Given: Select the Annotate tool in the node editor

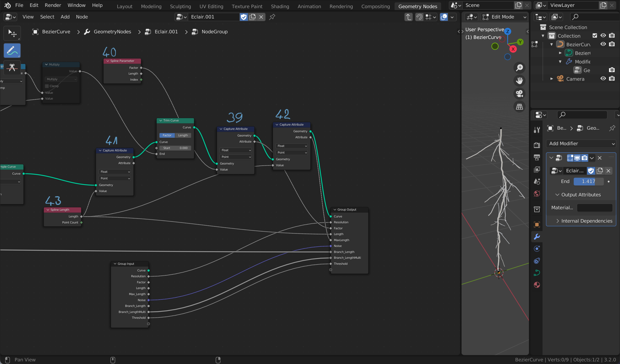Looking at the screenshot, I should coord(12,51).
